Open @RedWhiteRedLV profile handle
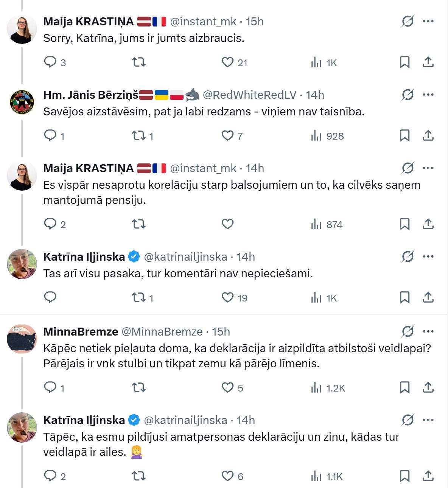448x488 pixels. pos(250,95)
